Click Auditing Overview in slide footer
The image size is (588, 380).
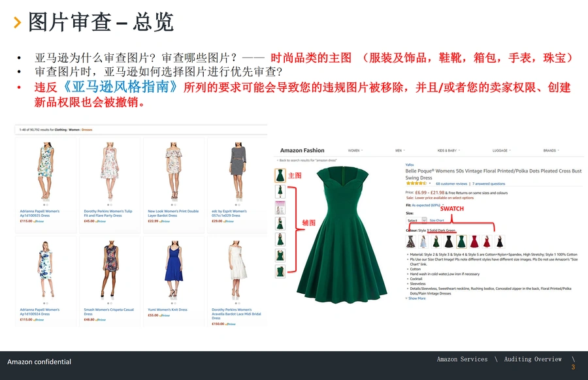click(x=533, y=359)
